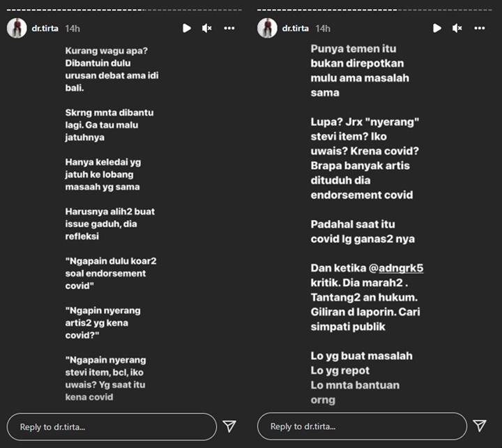Jump using left story progress bar
The image size is (502, 448).
(x=124, y=10)
